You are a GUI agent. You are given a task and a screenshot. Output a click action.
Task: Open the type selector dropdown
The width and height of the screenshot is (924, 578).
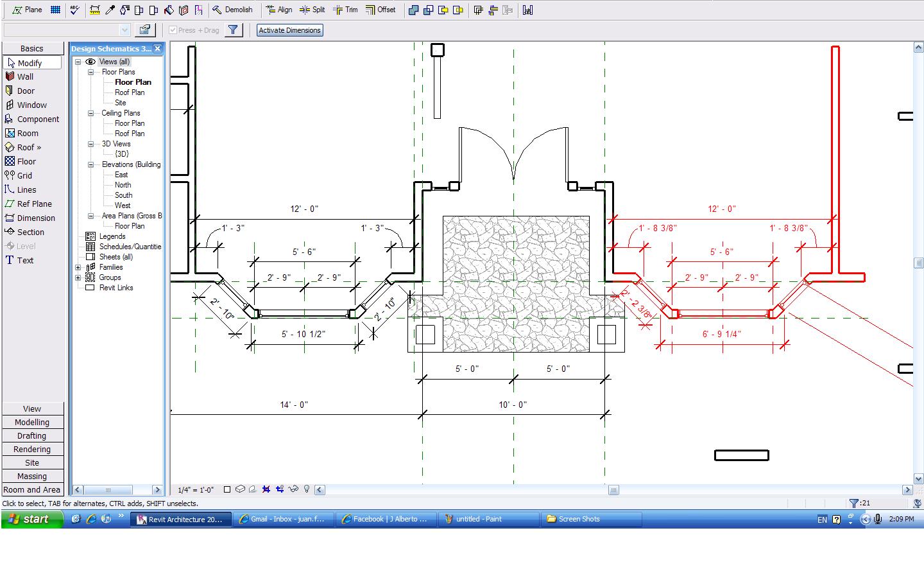tap(67, 30)
